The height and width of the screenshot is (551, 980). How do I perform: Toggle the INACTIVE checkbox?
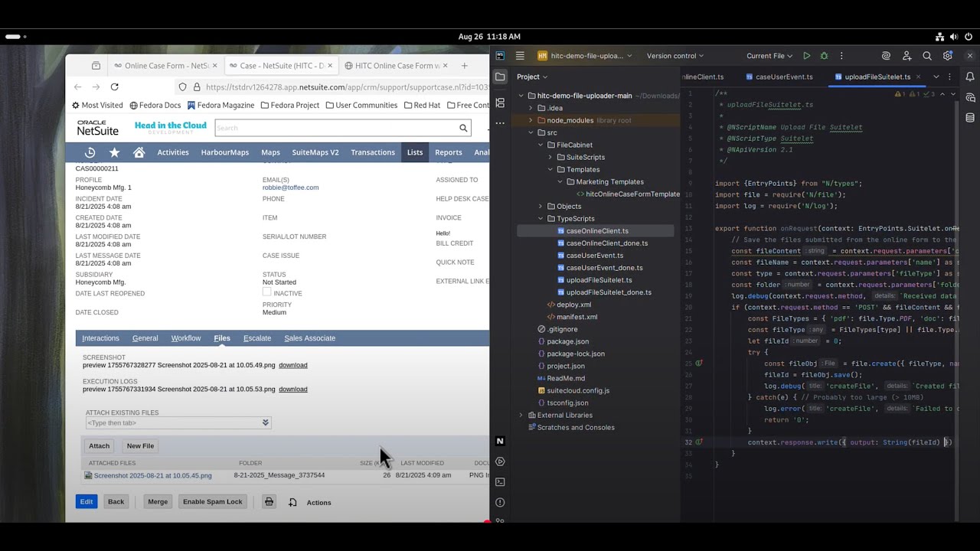click(266, 292)
